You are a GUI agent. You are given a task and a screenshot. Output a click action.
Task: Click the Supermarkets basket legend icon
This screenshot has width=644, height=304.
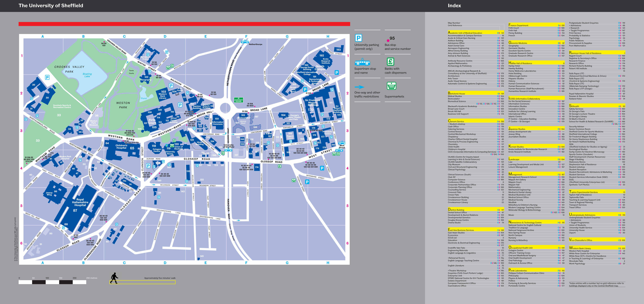391,86
